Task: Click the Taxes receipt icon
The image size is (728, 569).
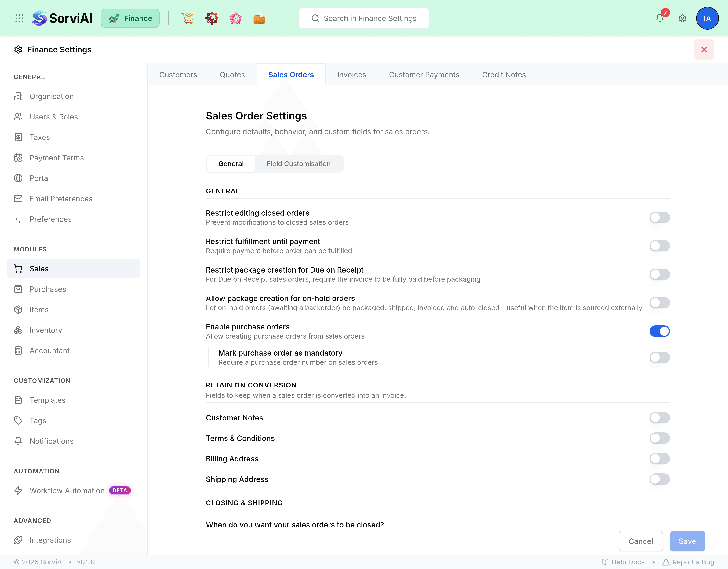Action: click(x=18, y=138)
